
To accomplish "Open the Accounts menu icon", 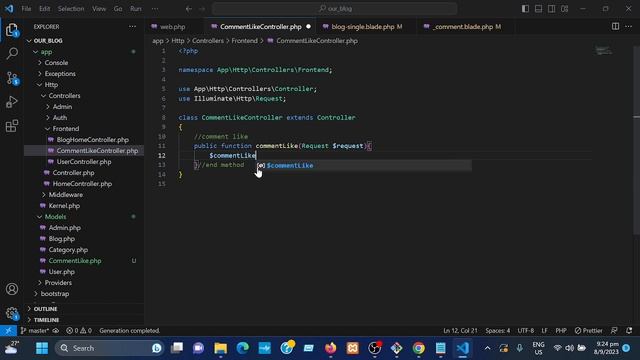I will click(12, 289).
